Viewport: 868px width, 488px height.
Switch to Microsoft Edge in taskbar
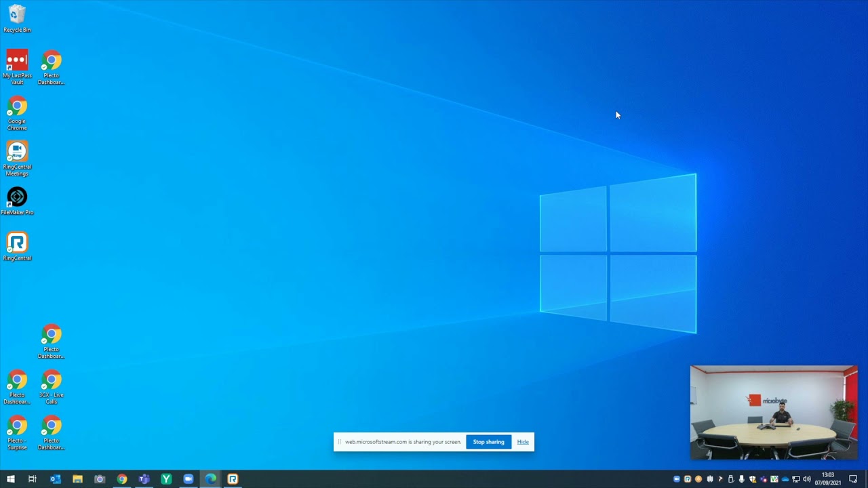point(210,479)
